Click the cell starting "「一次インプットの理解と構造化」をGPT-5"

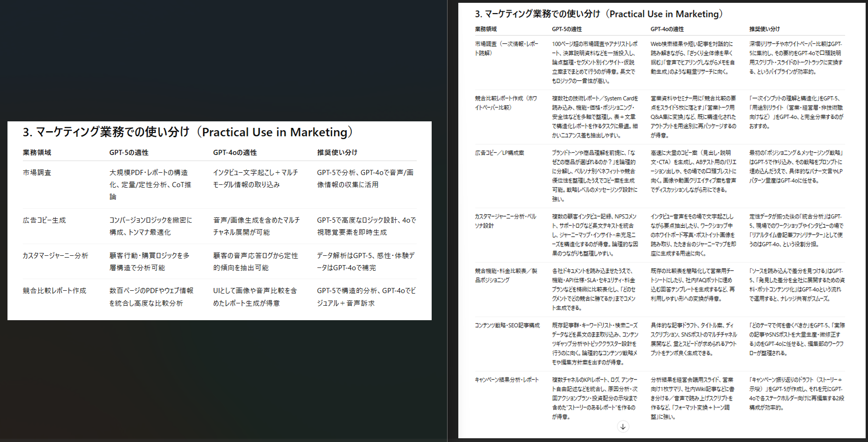point(796,112)
